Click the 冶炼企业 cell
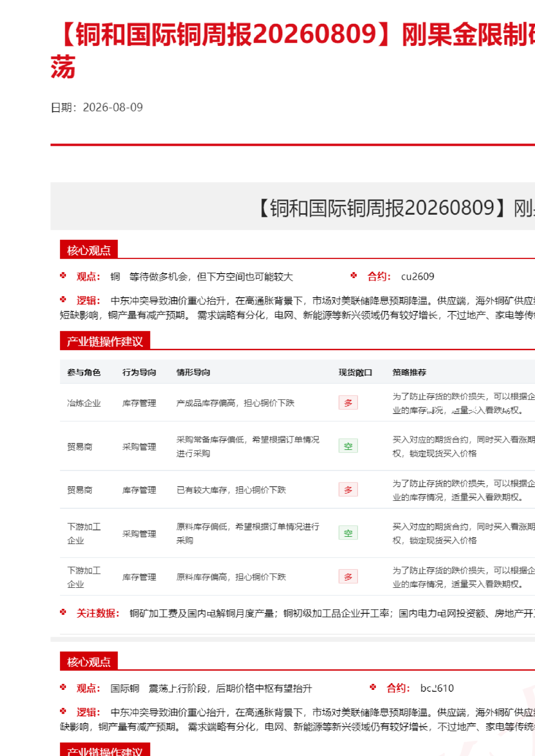The width and height of the screenshot is (535, 756). click(x=84, y=403)
